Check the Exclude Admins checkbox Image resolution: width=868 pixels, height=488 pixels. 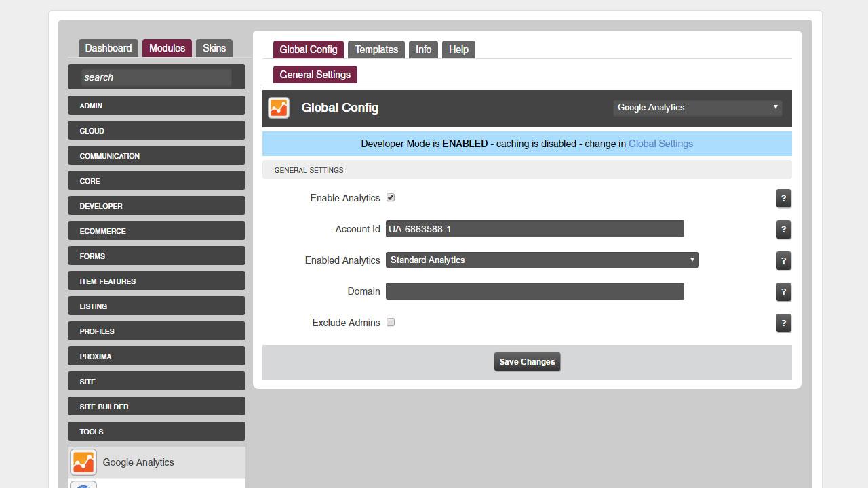click(x=391, y=323)
